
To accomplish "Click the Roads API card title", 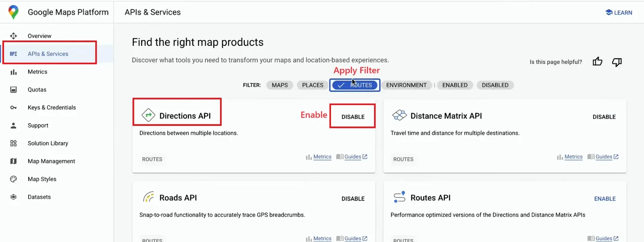I will [178, 198].
